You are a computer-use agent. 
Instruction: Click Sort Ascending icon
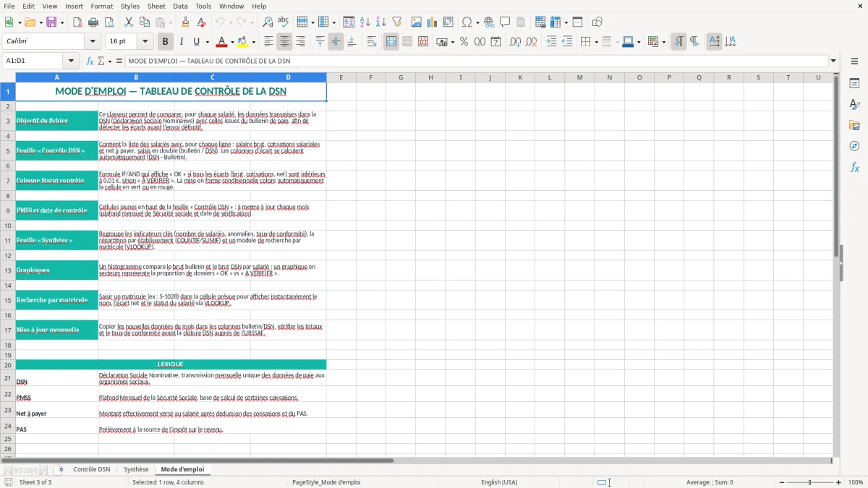pos(365,22)
